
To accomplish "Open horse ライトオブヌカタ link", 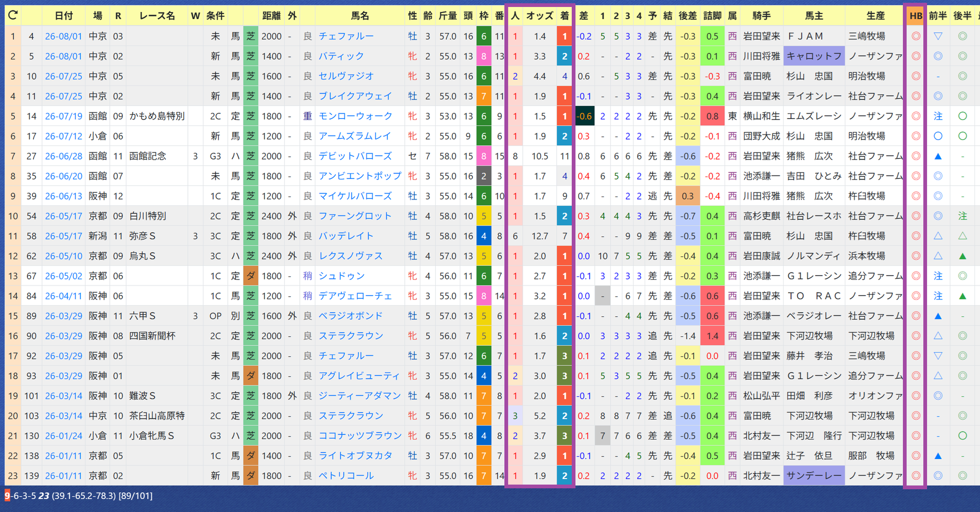I will 355,455.
